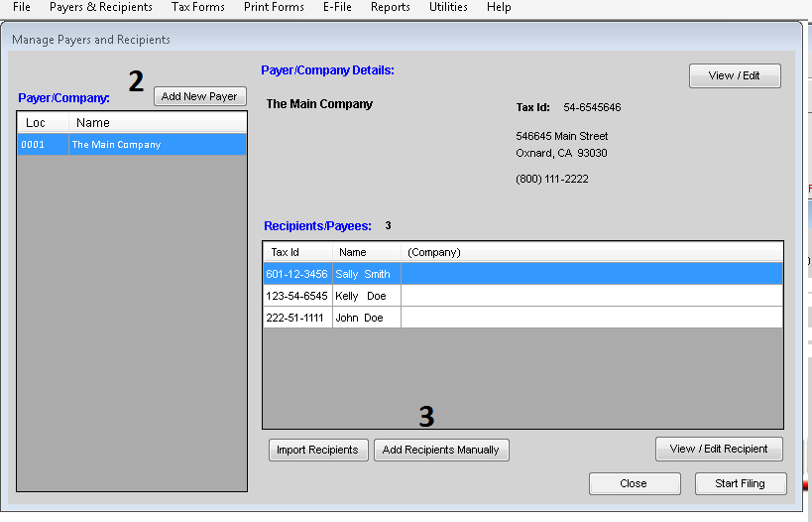Open the Utilities menu
Image resolution: width=812 pixels, height=522 pixels.
tap(448, 7)
